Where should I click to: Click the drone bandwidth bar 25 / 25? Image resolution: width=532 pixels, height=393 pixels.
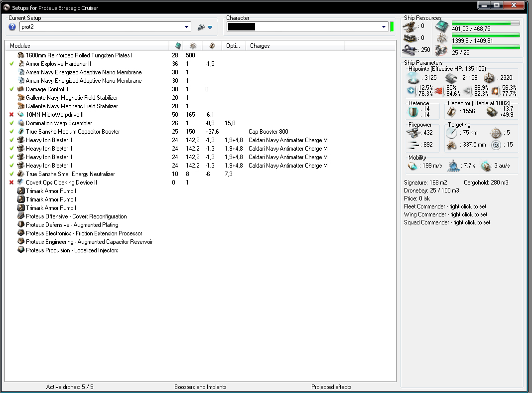[x=486, y=47]
